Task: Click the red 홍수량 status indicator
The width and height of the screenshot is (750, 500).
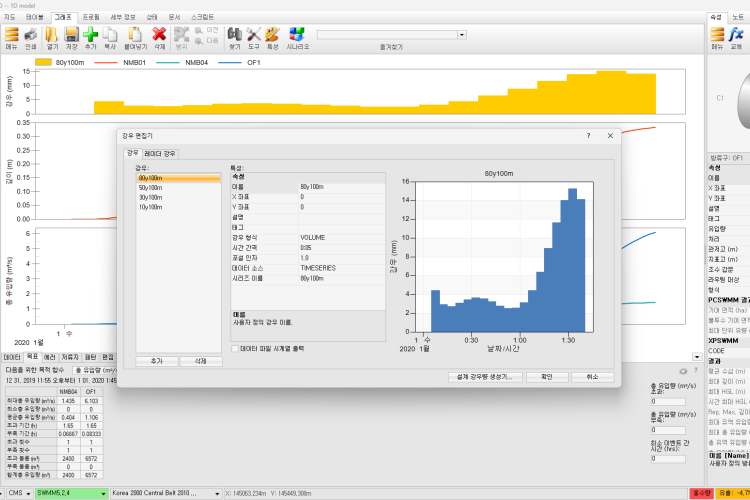Action: point(702,493)
